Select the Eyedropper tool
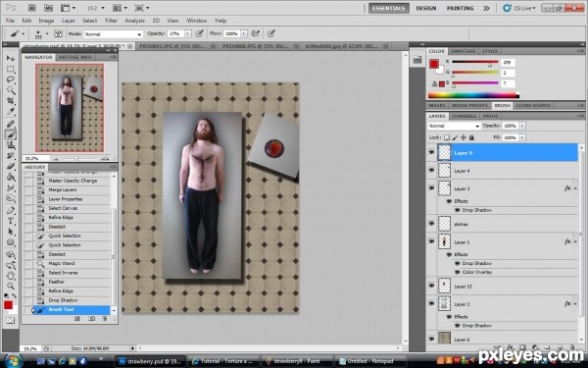The height and width of the screenshot is (368, 588). (x=10, y=112)
